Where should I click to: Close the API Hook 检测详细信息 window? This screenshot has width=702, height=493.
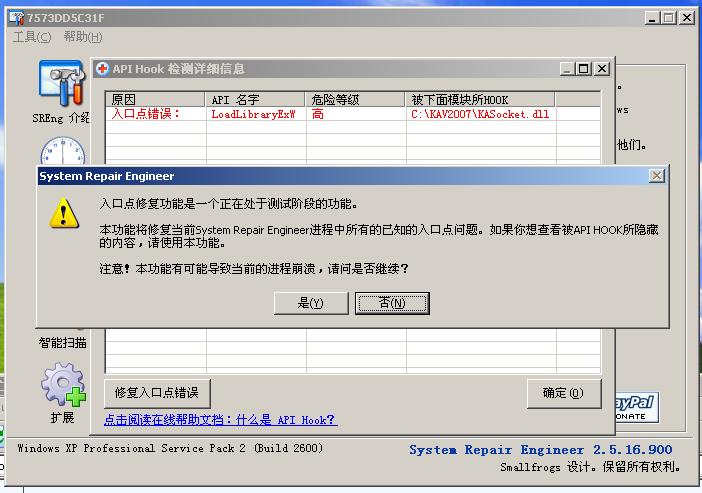(602, 69)
